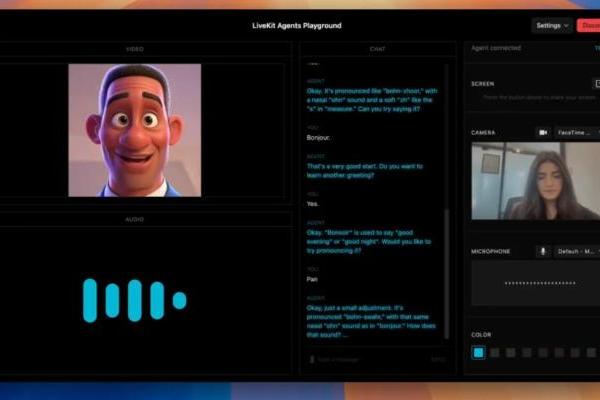Click the Agent connected status text

tap(496, 48)
